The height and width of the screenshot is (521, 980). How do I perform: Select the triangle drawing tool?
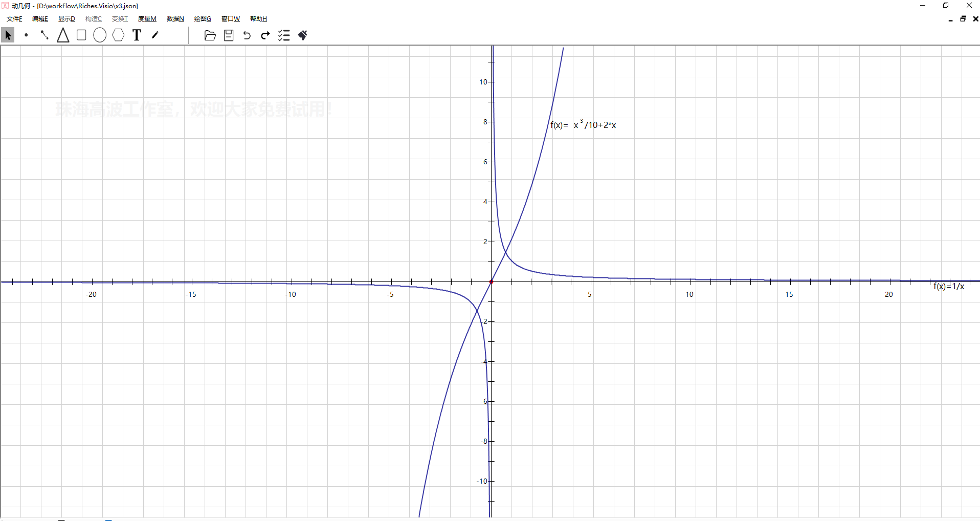(63, 35)
